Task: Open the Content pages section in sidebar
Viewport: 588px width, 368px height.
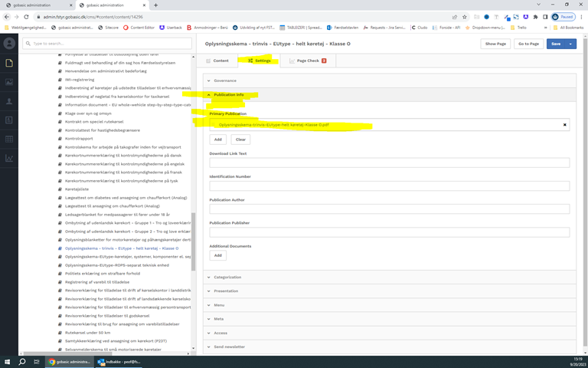Action: pyautogui.click(x=9, y=63)
